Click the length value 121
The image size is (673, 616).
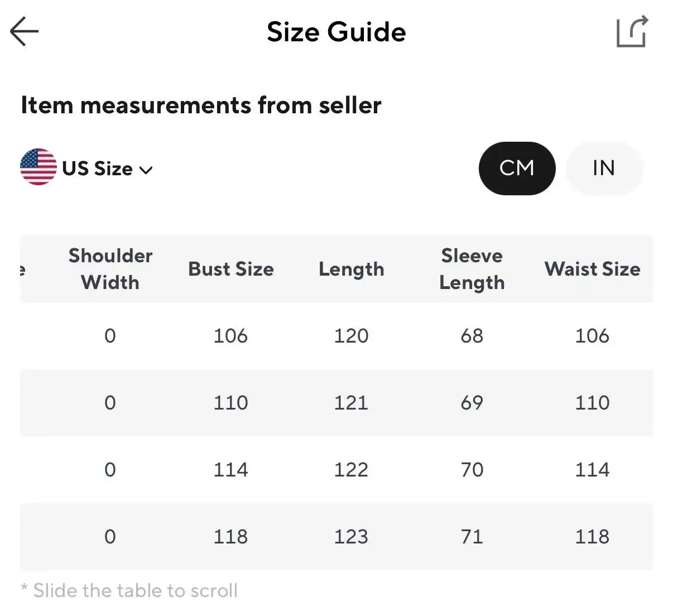point(351,403)
